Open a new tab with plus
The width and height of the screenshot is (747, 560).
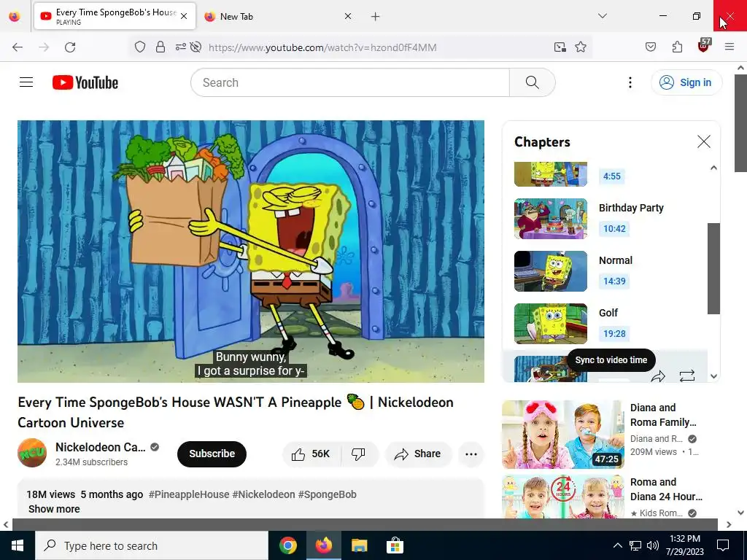376,17
